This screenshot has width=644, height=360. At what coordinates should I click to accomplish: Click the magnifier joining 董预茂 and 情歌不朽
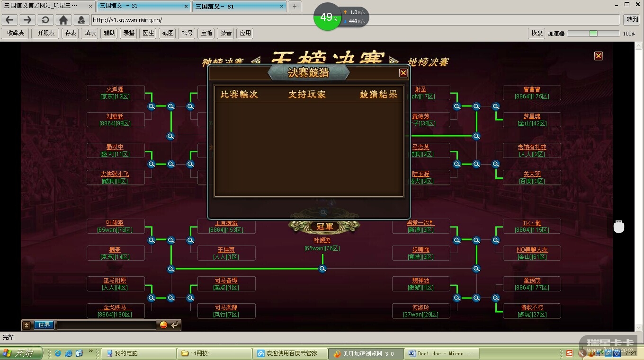coord(496,298)
